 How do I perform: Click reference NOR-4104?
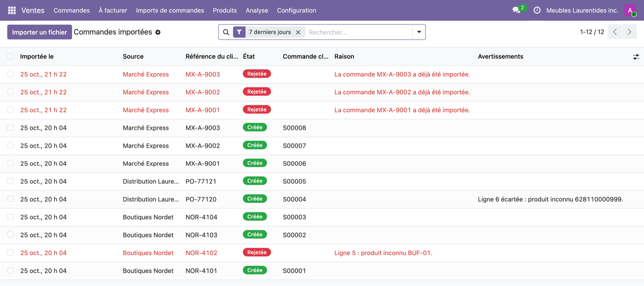click(x=201, y=217)
